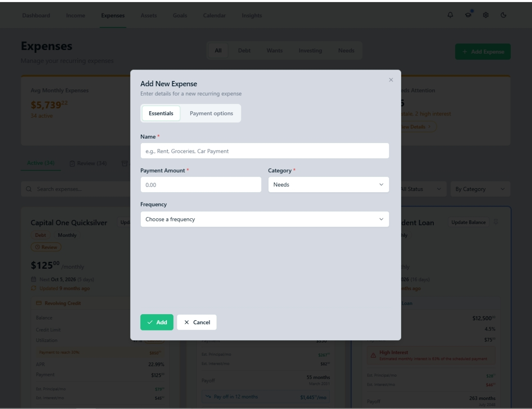Click the search magnifier icon

[x=29, y=189]
